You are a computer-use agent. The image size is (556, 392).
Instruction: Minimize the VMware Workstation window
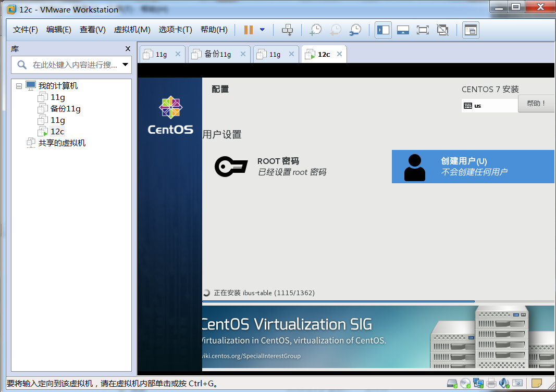point(499,7)
